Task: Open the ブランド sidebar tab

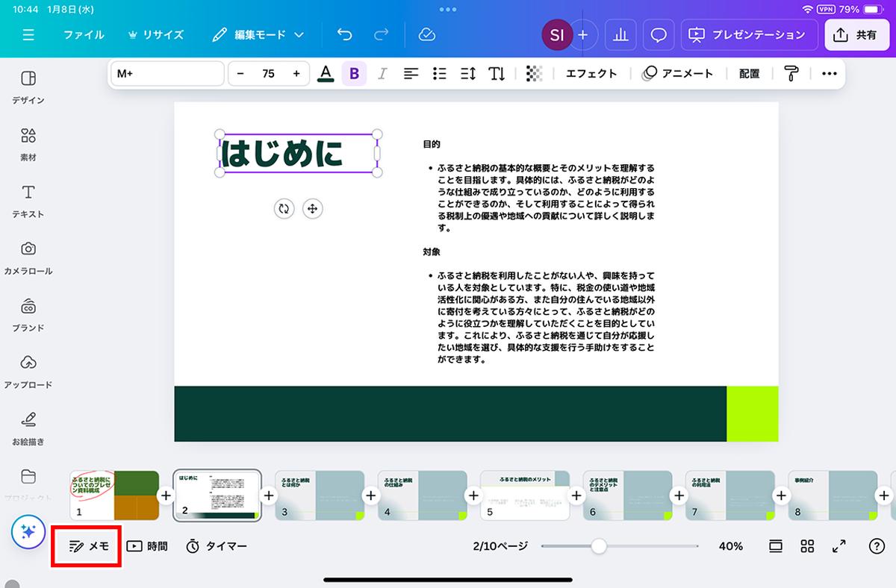Action: click(x=28, y=314)
